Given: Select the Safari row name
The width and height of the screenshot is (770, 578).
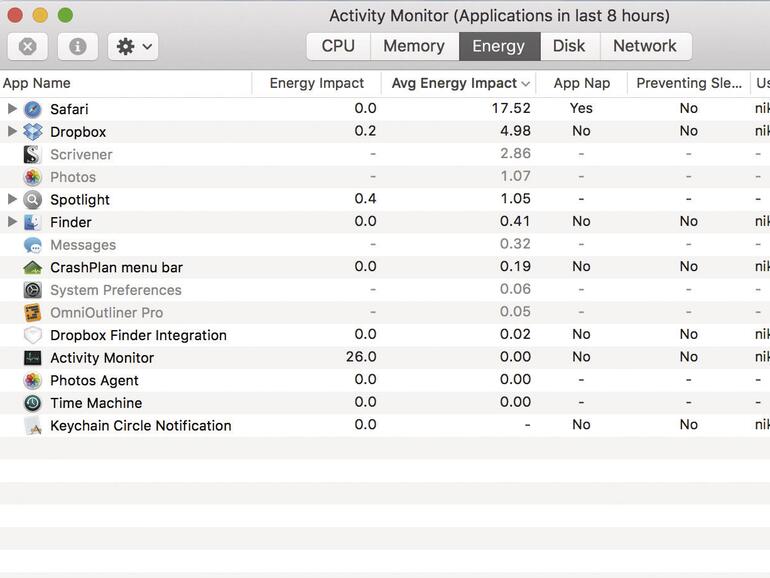Looking at the screenshot, I should 69,109.
